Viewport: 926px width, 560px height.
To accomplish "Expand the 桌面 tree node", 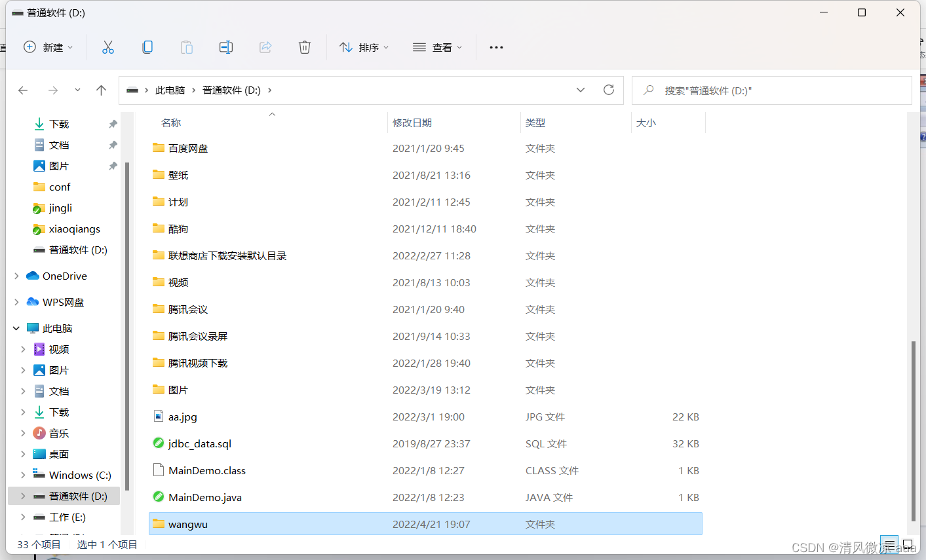I will [x=23, y=455].
